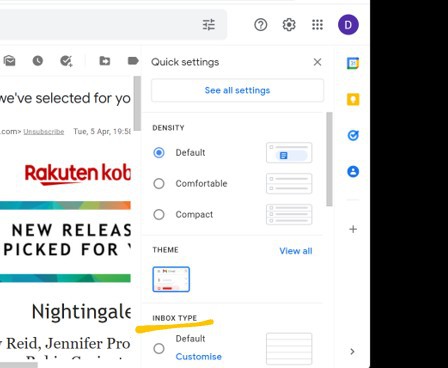Open search filter options icon
448x368 pixels.
[209, 25]
